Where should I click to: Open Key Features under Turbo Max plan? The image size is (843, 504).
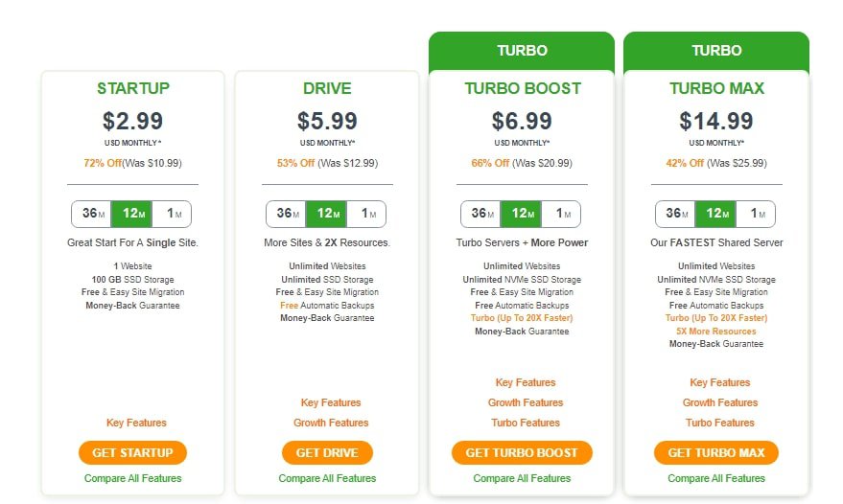tap(720, 382)
